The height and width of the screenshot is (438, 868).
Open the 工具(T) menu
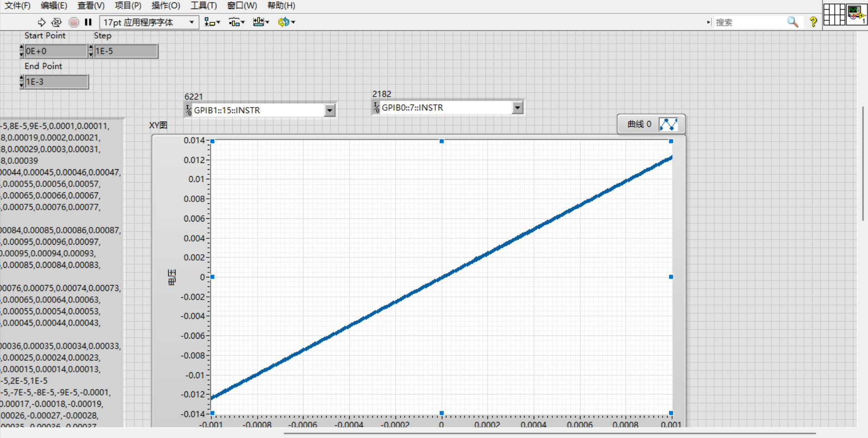[204, 5]
